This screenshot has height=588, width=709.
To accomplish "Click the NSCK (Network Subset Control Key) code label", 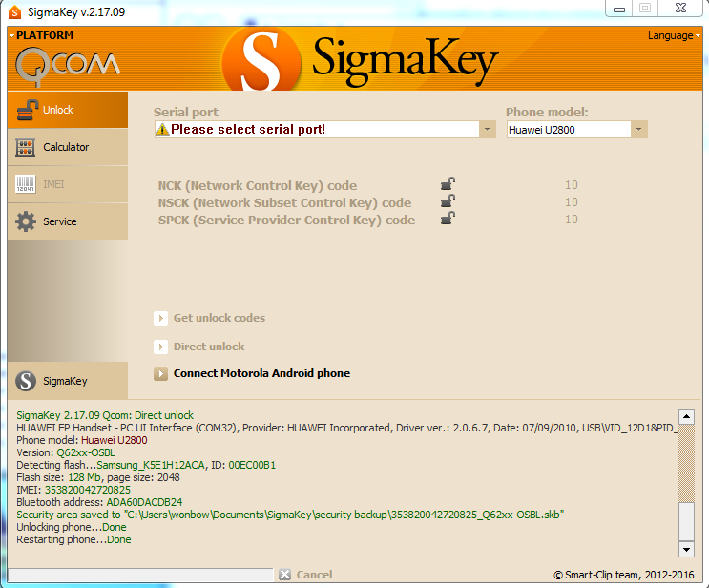I will [x=284, y=203].
